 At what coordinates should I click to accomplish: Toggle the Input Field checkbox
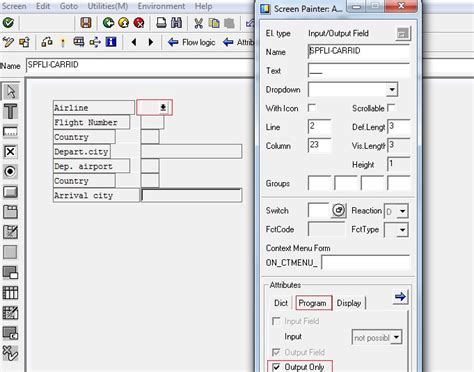pos(276,321)
